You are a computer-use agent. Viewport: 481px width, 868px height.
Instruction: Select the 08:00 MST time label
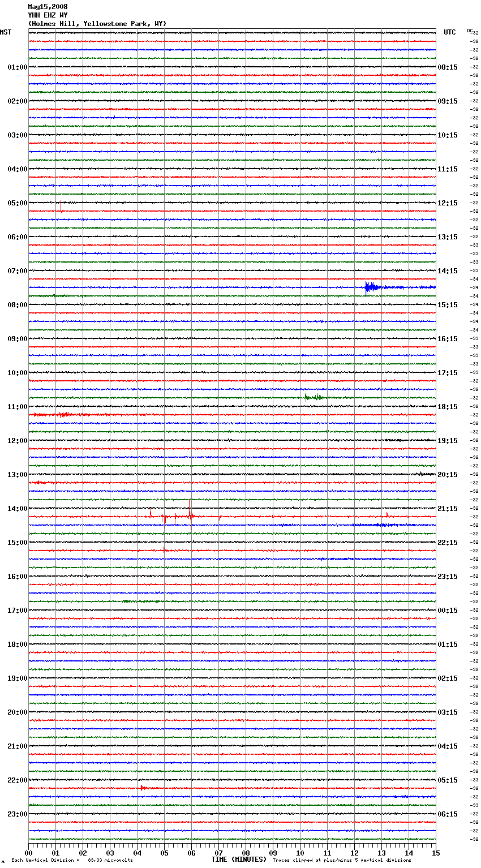click(x=18, y=305)
